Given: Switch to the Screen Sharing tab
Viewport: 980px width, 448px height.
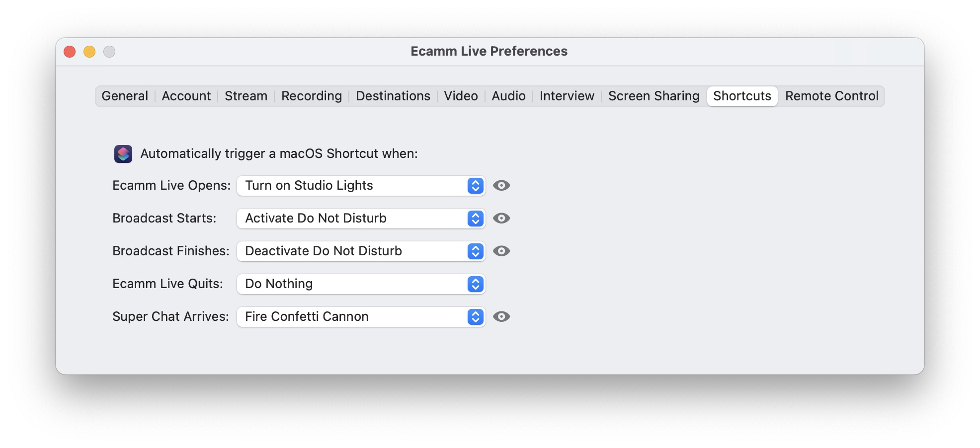Looking at the screenshot, I should 654,96.
